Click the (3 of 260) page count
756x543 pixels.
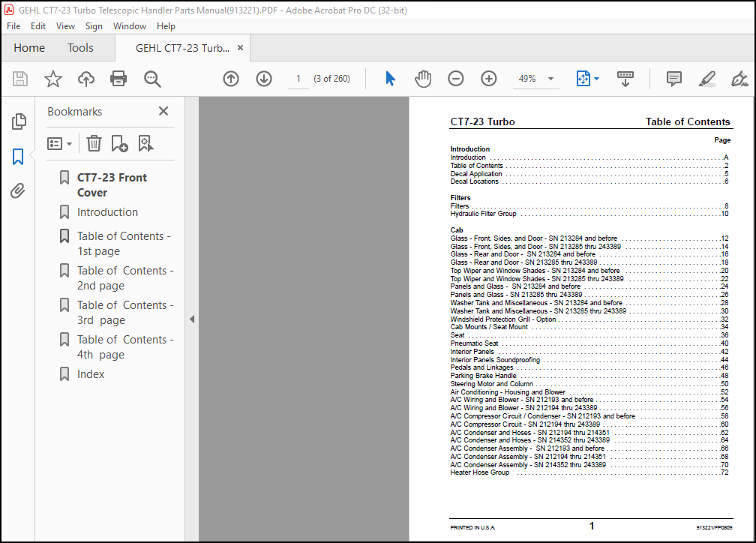click(331, 79)
